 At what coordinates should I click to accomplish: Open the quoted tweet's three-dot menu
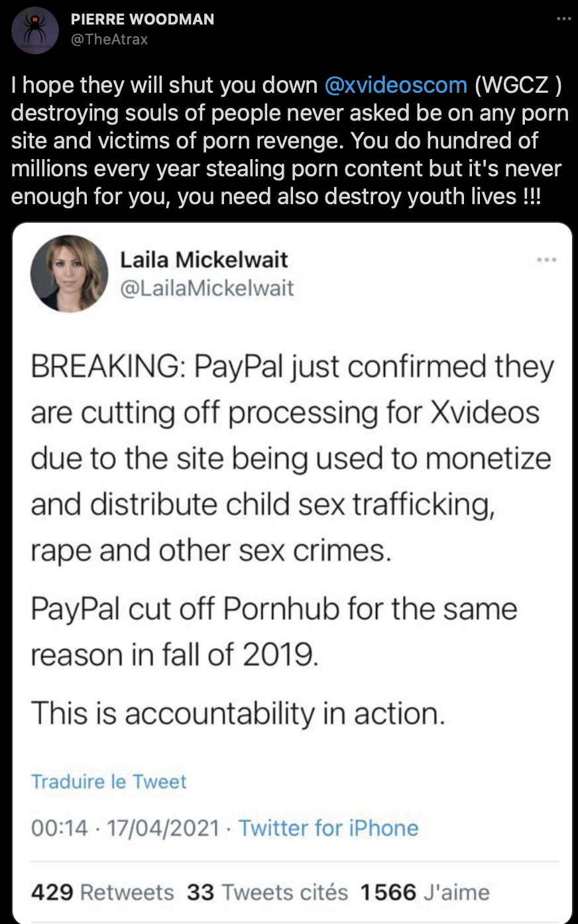[x=546, y=259]
